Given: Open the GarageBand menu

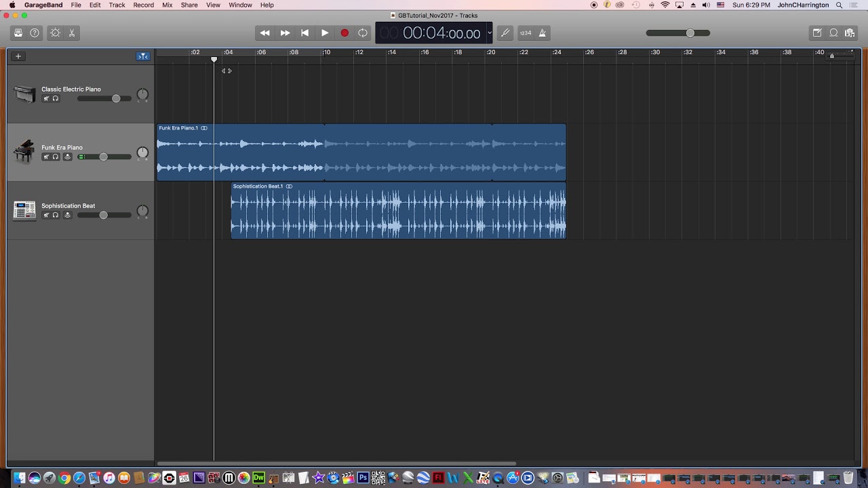Looking at the screenshot, I should 43,5.
